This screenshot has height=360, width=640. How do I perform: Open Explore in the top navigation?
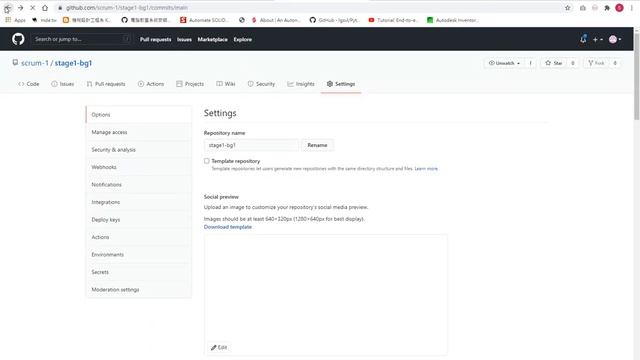coord(242,40)
